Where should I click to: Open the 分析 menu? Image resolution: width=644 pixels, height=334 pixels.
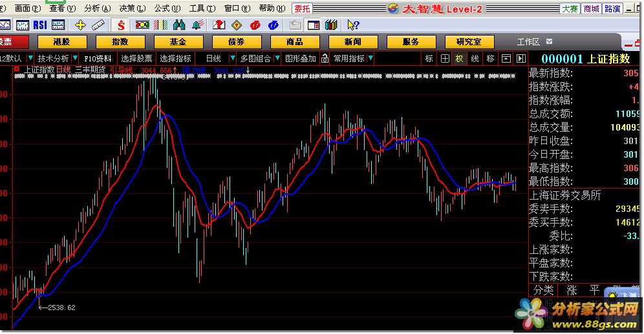click(98, 8)
